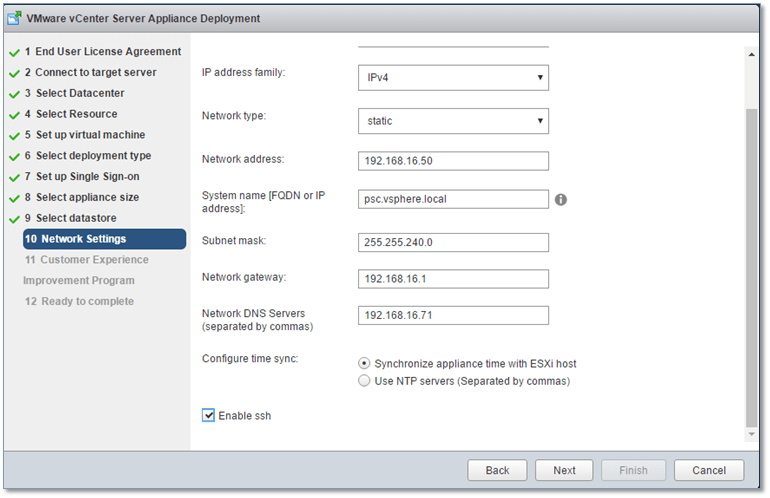The height and width of the screenshot is (498, 770).
Task: Click the 'IP address family:' label
Action: [x=244, y=72]
